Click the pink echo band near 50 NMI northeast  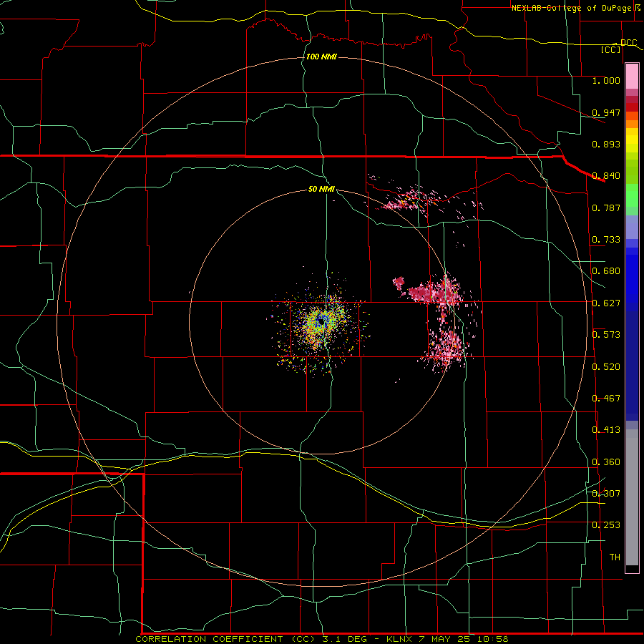(x=411, y=199)
